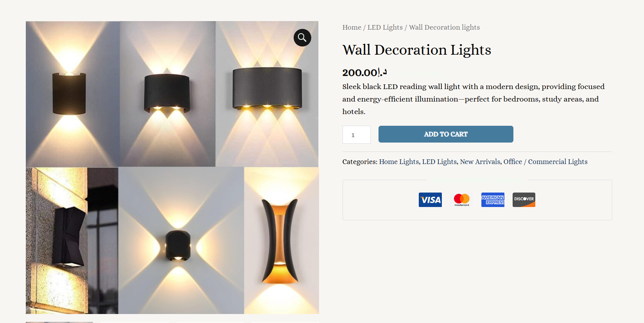Open the New Arrivals category link

(480, 162)
